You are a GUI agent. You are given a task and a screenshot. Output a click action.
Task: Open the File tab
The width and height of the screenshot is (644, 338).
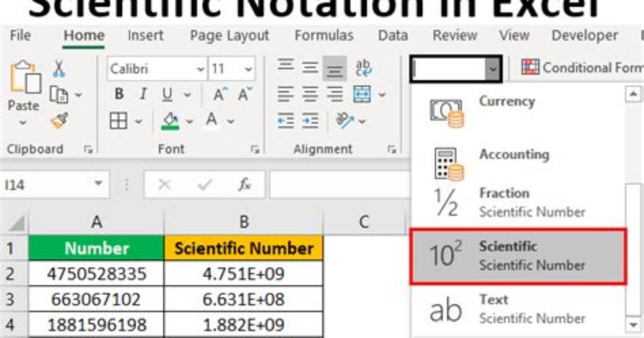[x=20, y=36]
